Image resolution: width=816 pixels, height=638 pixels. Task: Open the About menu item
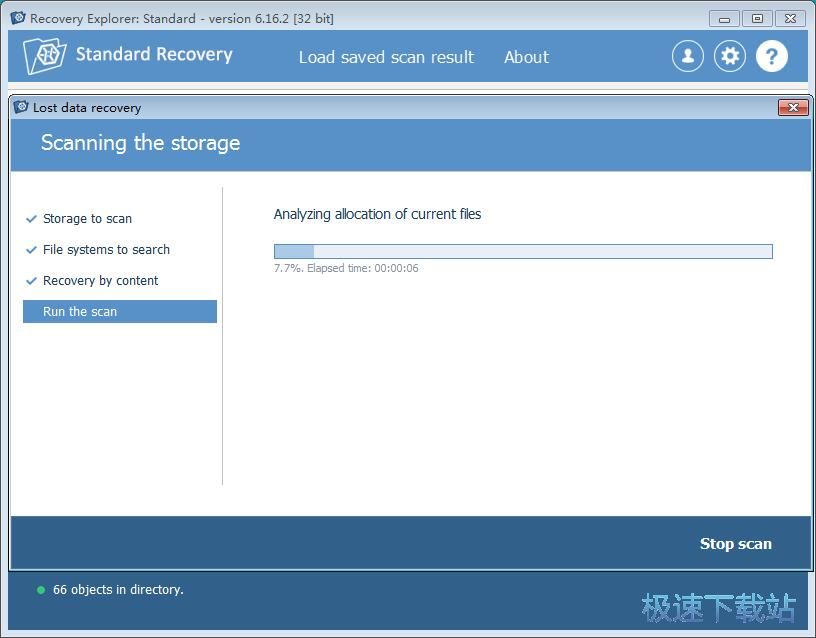click(x=526, y=57)
